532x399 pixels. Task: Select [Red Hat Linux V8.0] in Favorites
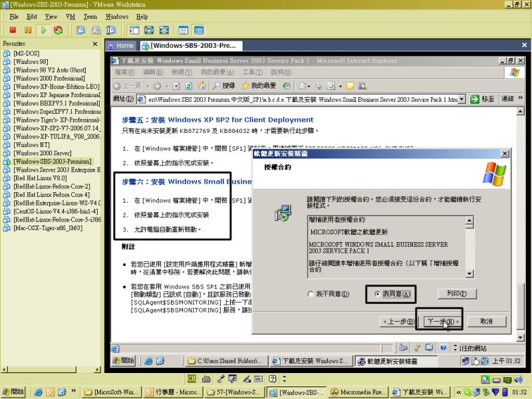40,178
